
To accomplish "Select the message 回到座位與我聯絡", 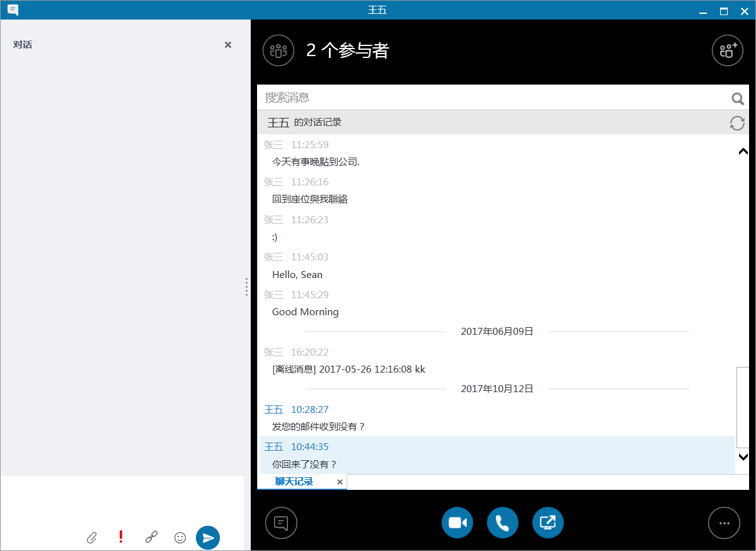I will click(x=310, y=199).
